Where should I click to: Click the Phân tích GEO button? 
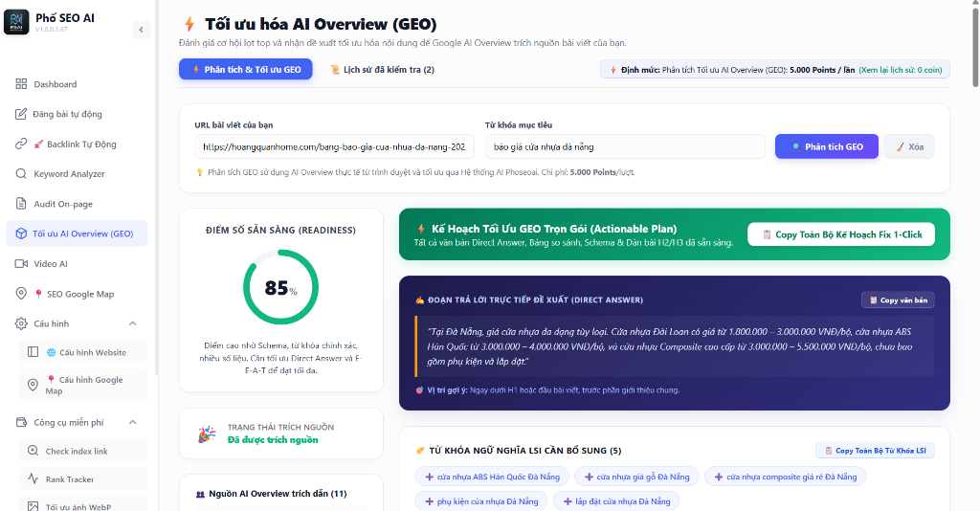827,146
